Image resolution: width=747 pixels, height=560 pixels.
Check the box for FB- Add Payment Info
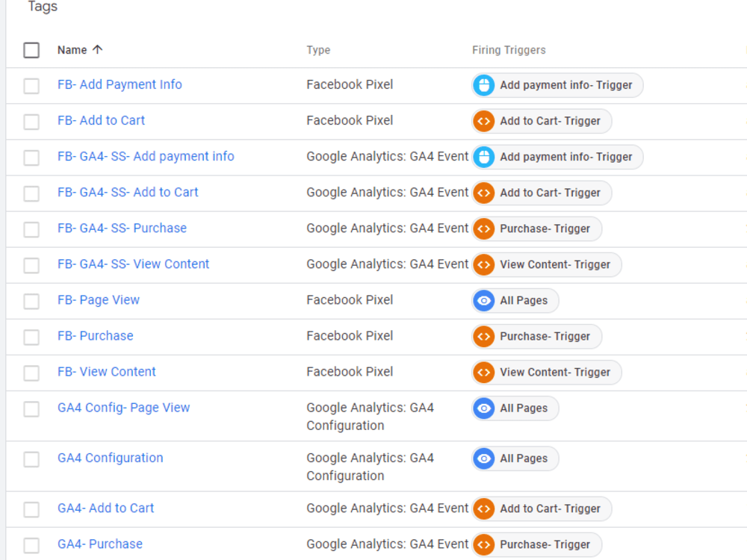tap(31, 86)
